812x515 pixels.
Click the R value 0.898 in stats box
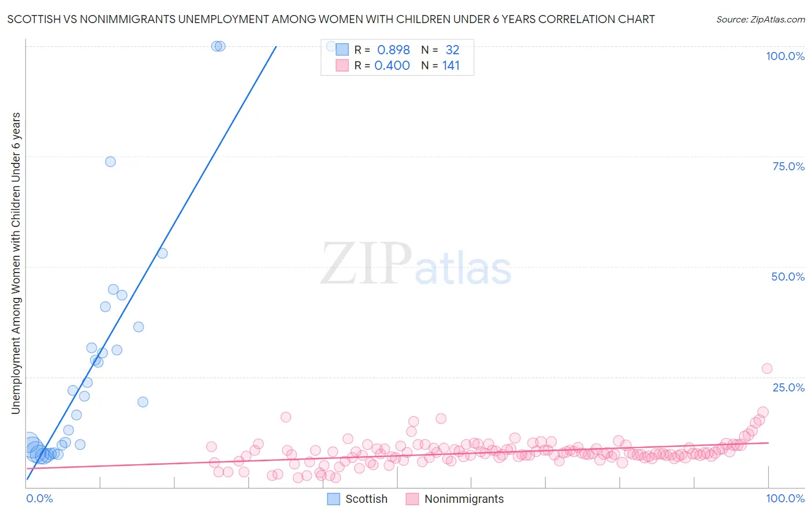[x=393, y=50]
